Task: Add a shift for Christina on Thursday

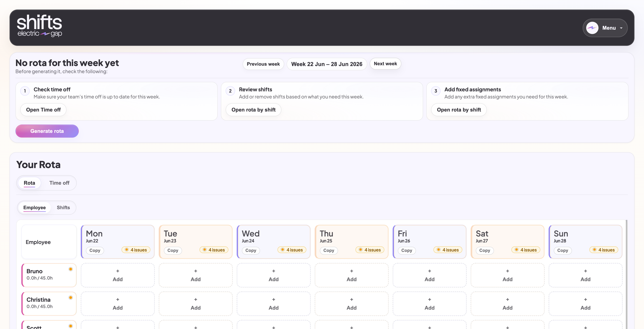Action: [x=352, y=304]
